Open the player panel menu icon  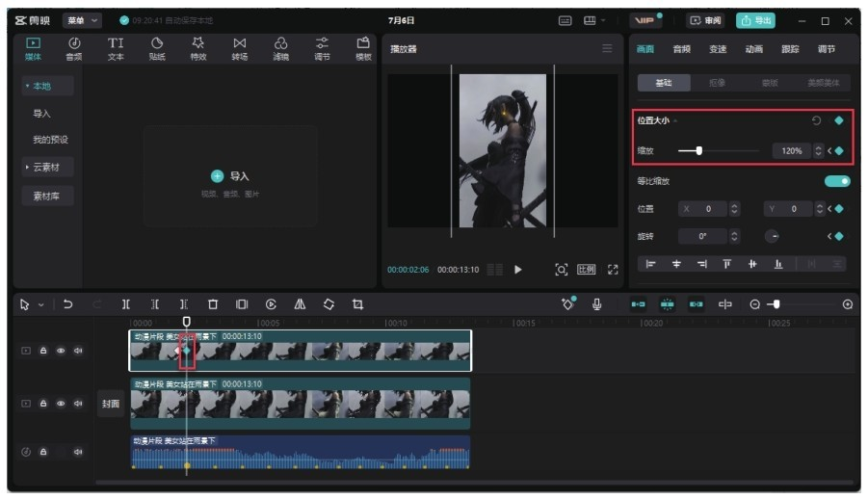607,49
